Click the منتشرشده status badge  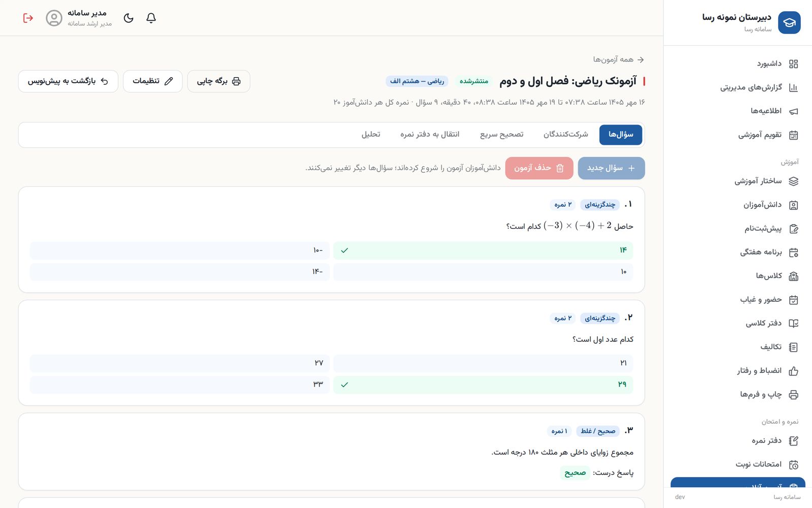point(474,81)
